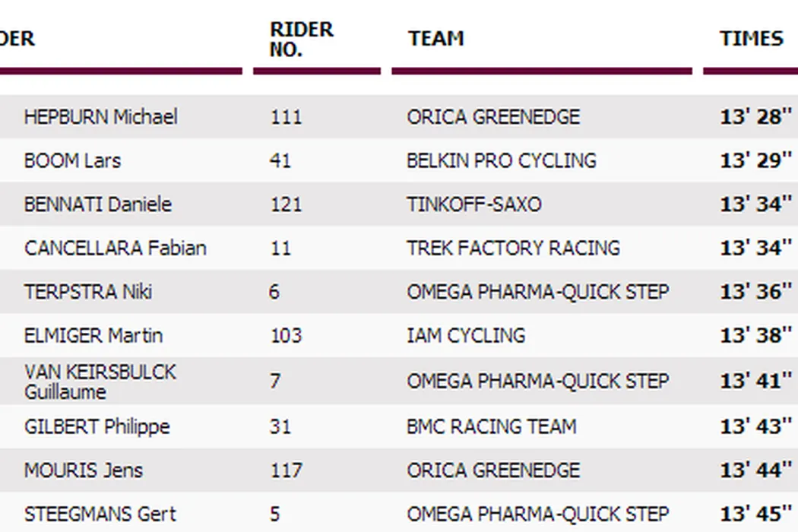Select BMC RACING TEAM entry
The image size is (798, 532).
coord(491,426)
